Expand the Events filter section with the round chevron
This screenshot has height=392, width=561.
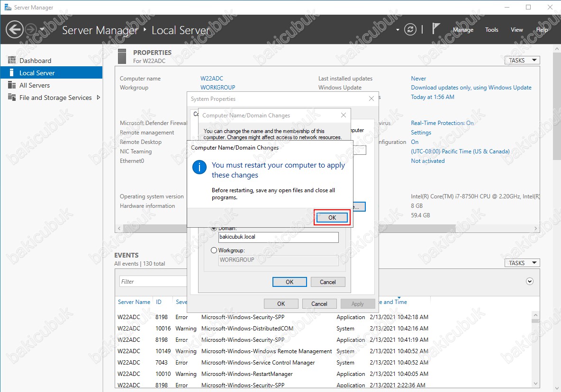[x=530, y=281]
